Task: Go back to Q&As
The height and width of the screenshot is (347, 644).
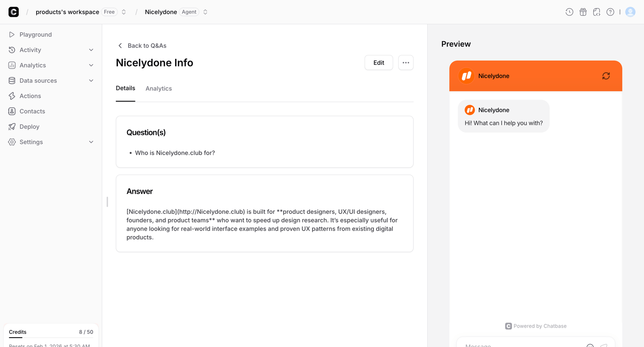Action: pyautogui.click(x=142, y=46)
